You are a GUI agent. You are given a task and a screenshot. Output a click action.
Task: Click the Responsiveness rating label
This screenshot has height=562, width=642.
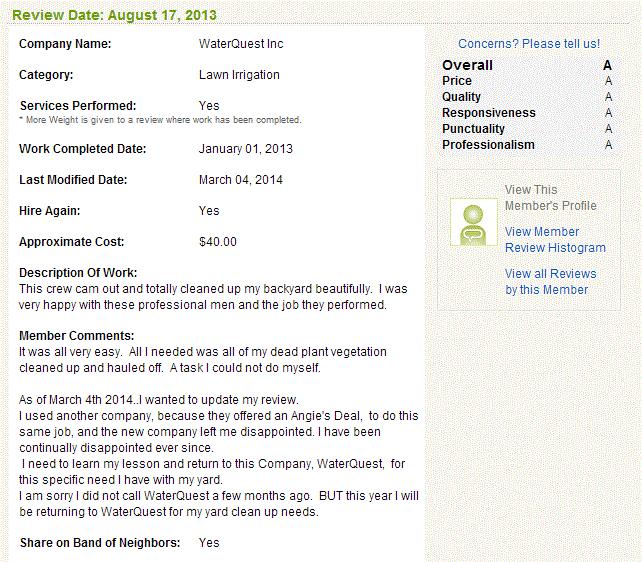click(x=488, y=113)
